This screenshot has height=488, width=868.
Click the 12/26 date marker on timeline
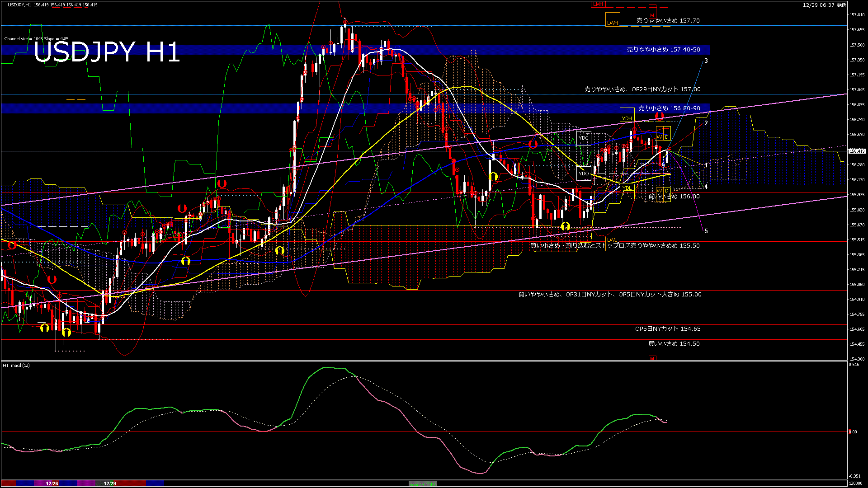51,483
